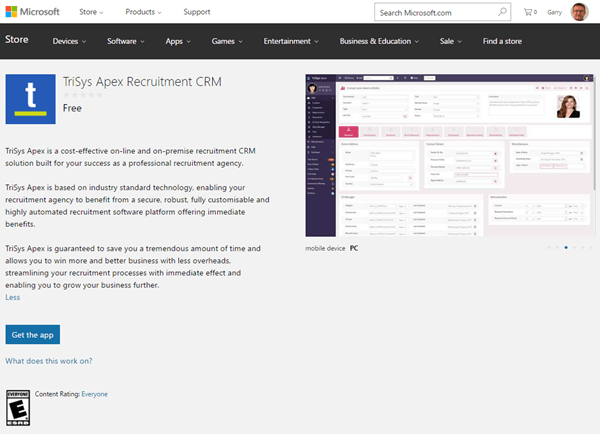Open the user profile picture
600x434 pixels.
pyautogui.click(x=579, y=12)
